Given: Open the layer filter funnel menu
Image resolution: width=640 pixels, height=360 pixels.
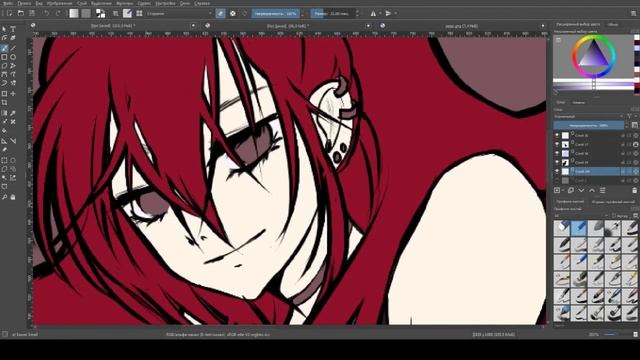Looking at the screenshot, I should [x=629, y=116].
